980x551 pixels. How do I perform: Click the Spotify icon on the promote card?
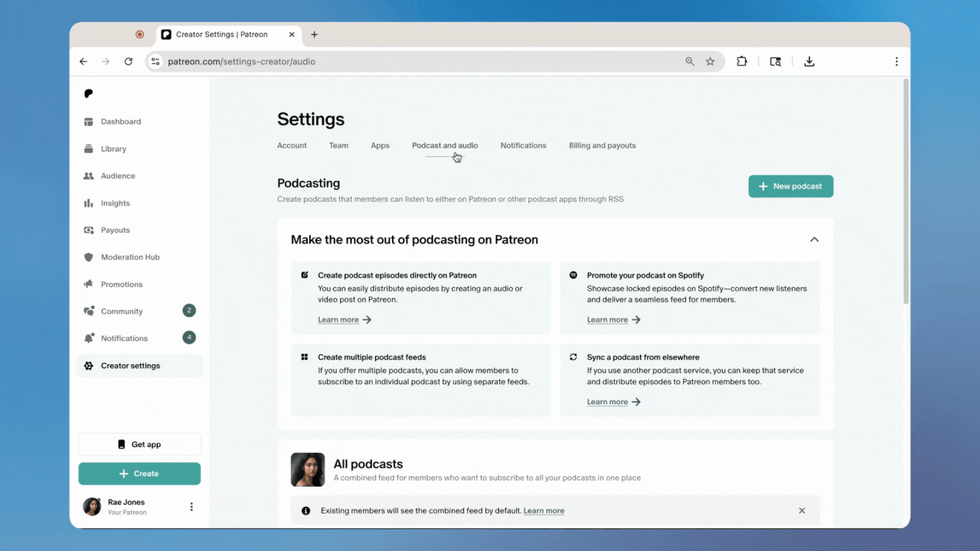tap(573, 275)
